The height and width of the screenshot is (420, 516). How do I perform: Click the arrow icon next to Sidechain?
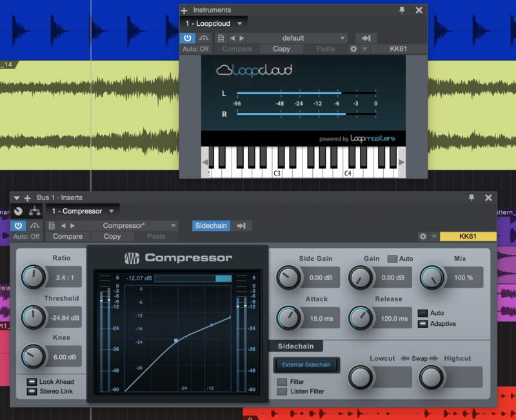pos(241,226)
